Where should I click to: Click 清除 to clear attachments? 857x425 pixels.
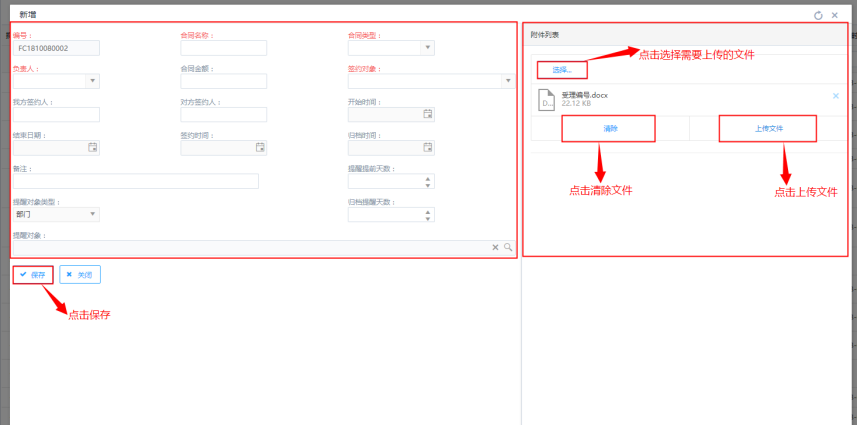click(610, 129)
